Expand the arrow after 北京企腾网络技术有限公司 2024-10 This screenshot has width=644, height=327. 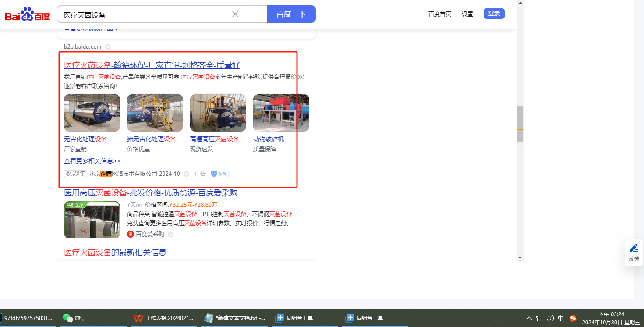click(x=186, y=174)
